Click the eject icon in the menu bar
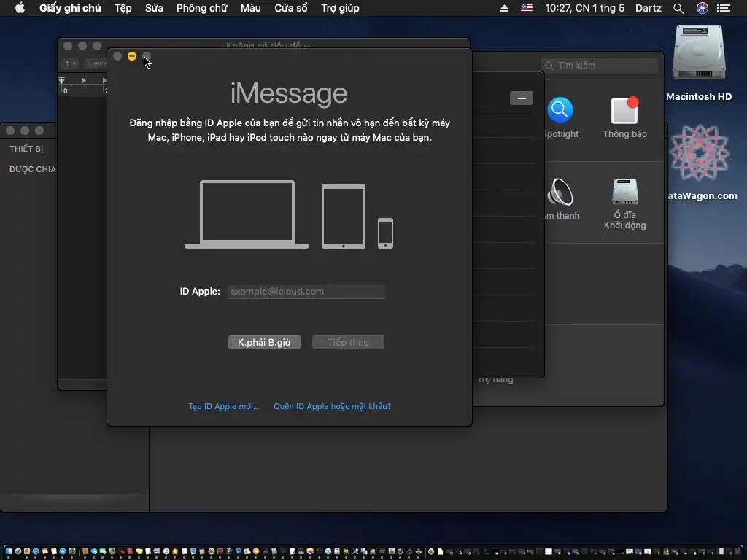 point(504,8)
